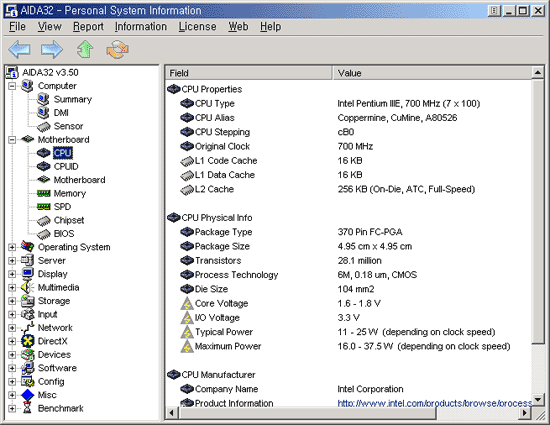Expand the Server tree node
This screenshot has width=550, height=425.
[x=12, y=261]
